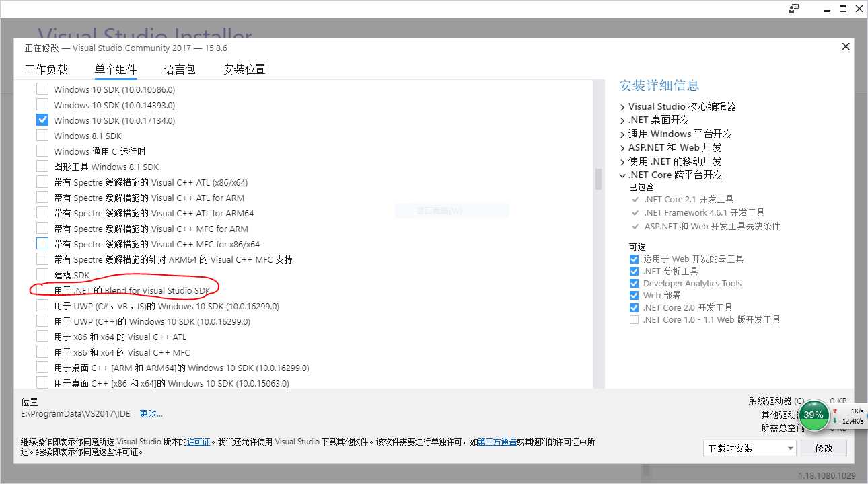Open the 下载时安装 dropdown
The image size is (868, 484).
[x=750, y=448]
